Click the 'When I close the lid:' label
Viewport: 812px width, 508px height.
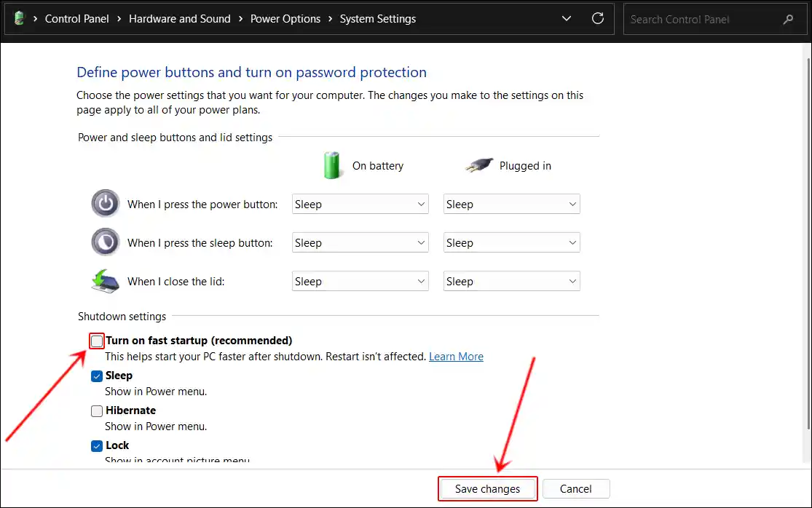176,282
